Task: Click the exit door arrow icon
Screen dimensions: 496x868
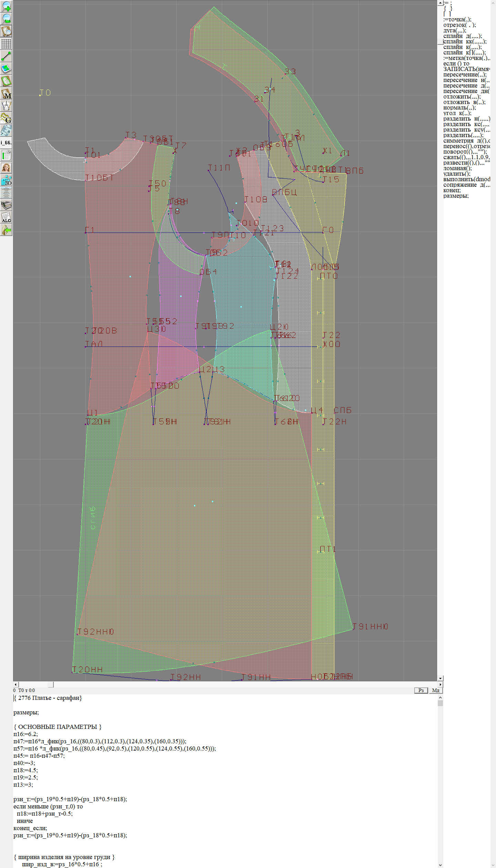Action: click(6, 230)
